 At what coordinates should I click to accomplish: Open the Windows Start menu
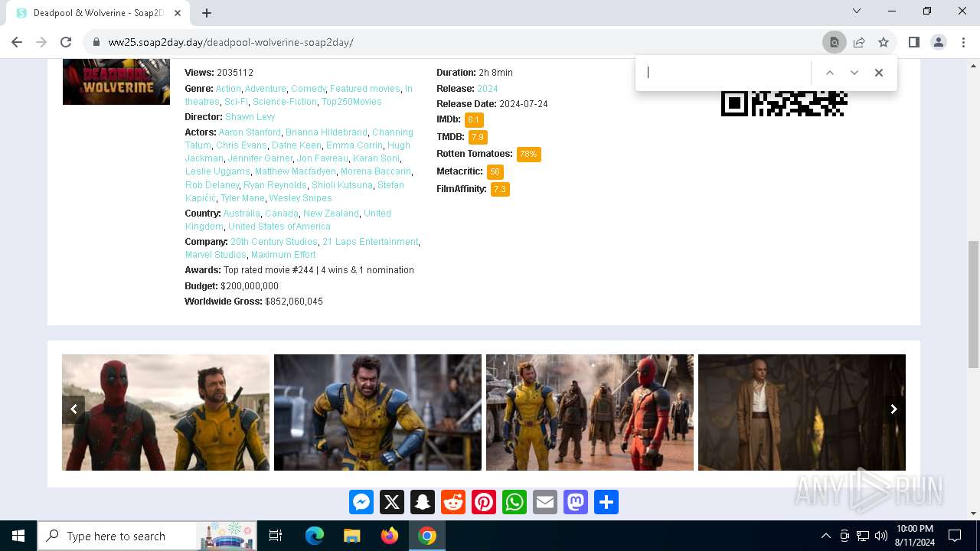click(18, 536)
